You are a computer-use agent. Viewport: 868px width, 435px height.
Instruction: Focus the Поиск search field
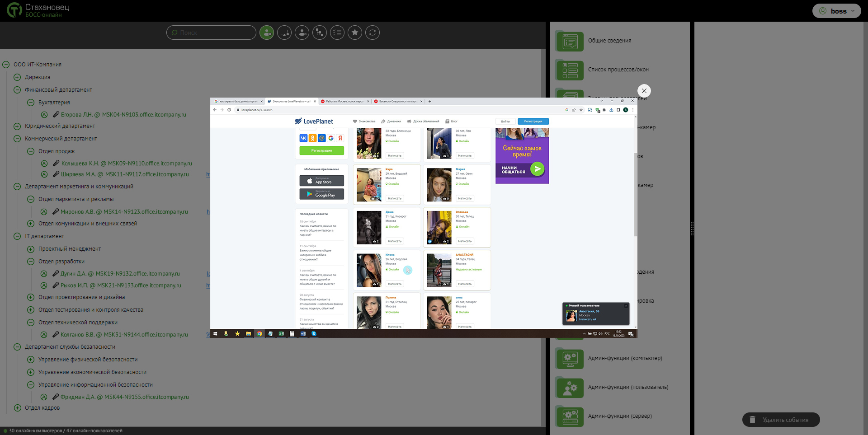coord(211,33)
